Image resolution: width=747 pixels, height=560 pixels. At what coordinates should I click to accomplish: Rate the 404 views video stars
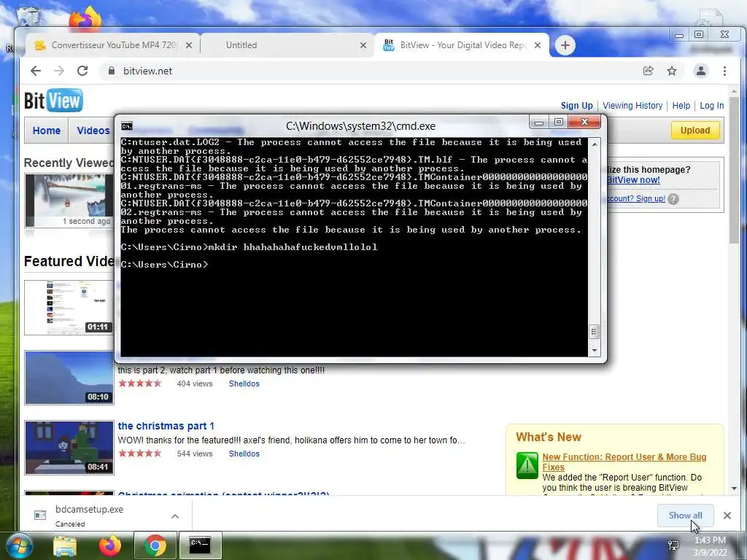(x=140, y=384)
